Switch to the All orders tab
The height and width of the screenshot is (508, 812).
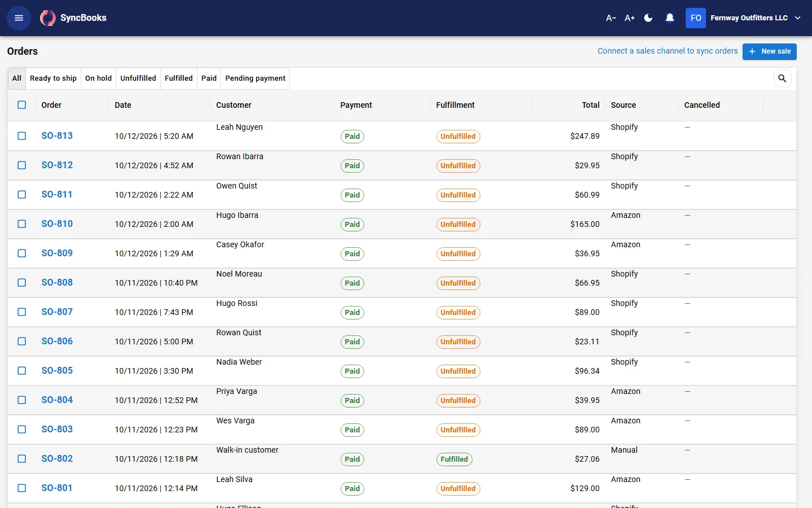tap(17, 78)
